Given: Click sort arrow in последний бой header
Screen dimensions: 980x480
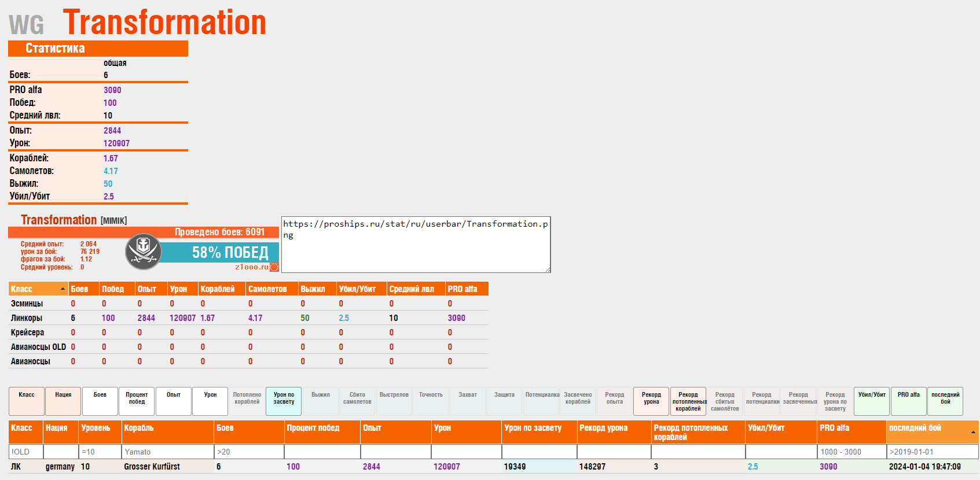Looking at the screenshot, I should [973, 432].
